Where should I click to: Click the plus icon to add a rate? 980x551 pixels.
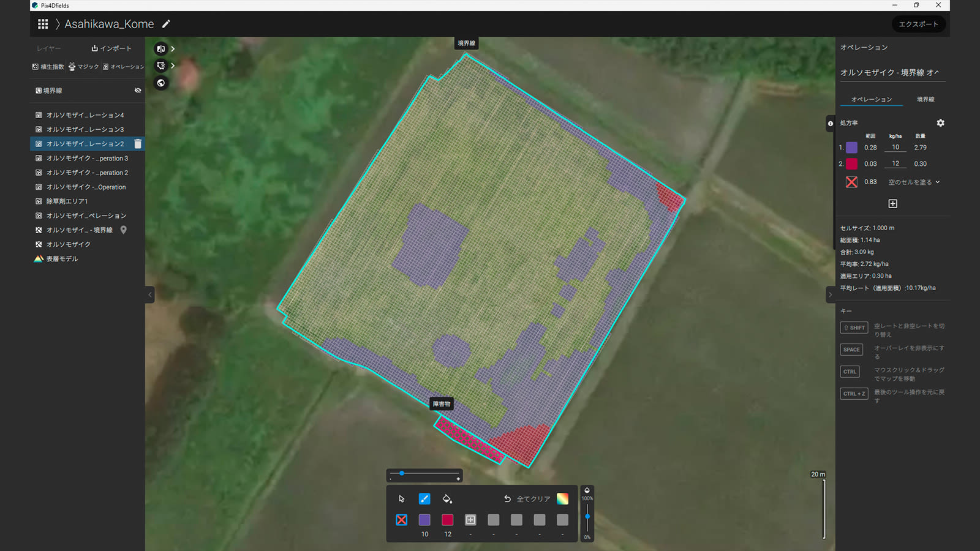[893, 203]
